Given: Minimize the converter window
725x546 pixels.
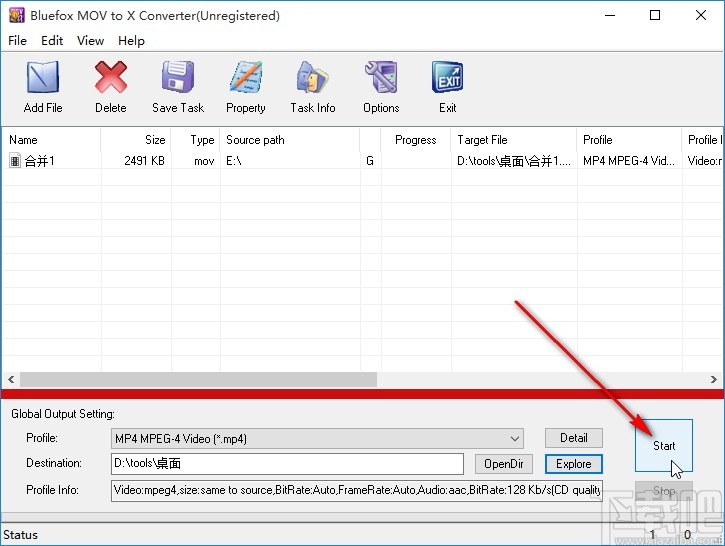Looking at the screenshot, I should point(610,15).
